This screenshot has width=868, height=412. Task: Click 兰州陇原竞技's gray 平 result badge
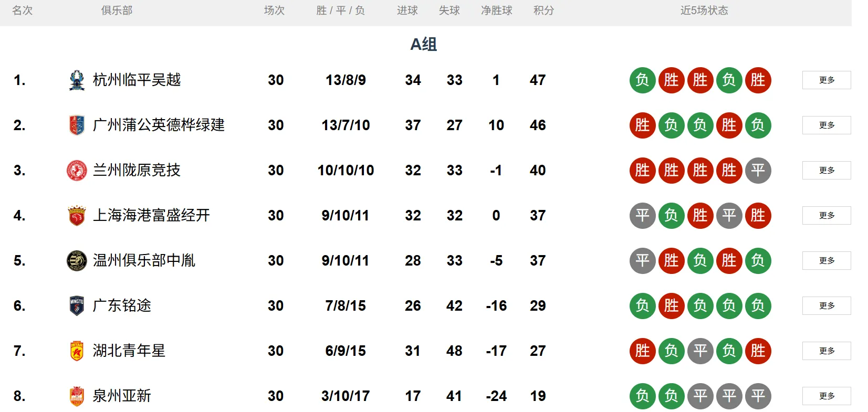(758, 171)
